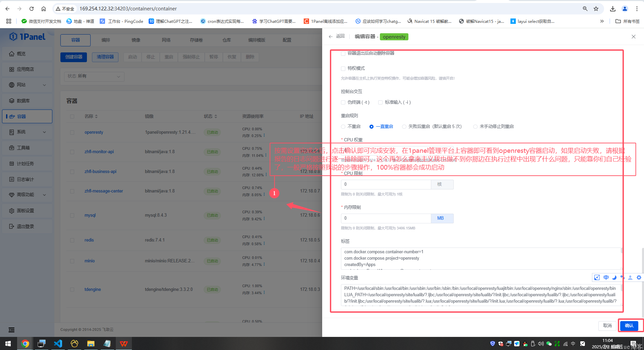Open 日志审计 log audit in sidebar
The image size is (644, 350).
(27, 179)
